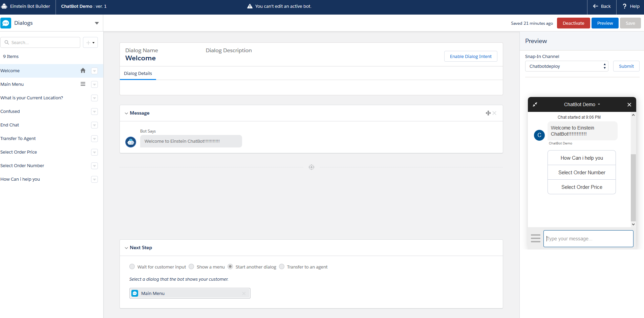Screen dimensions: 644x318
Task: Remove the Message block with X icon
Action: (494, 113)
